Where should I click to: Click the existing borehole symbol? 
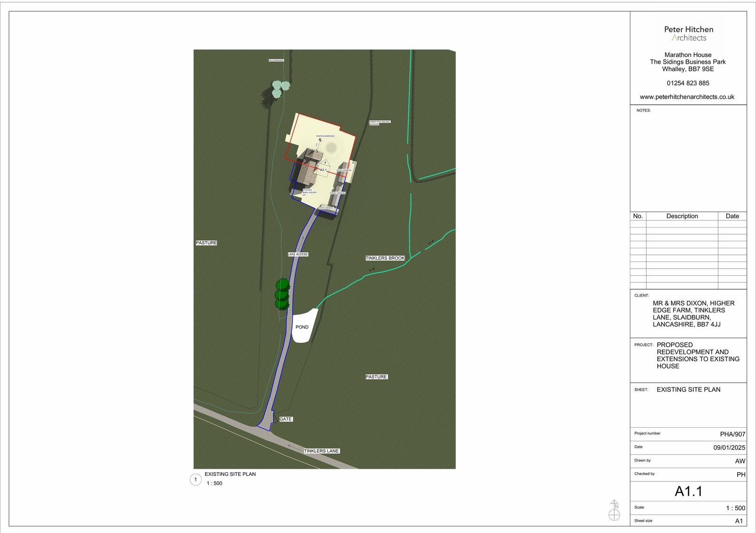(x=321, y=140)
